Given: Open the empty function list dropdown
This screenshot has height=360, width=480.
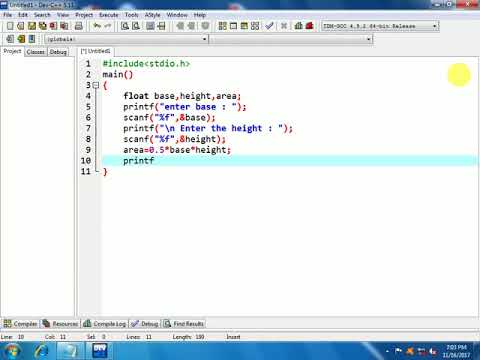Looking at the screenshot, I should tap(291, 39).
